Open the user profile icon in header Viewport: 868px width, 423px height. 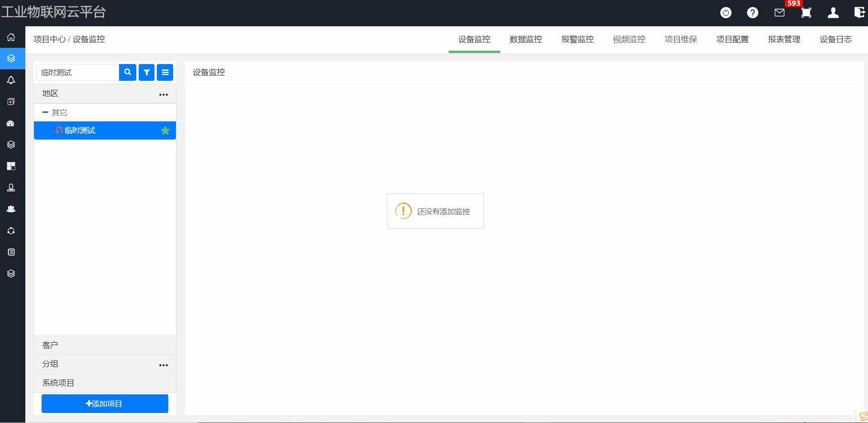833,13
